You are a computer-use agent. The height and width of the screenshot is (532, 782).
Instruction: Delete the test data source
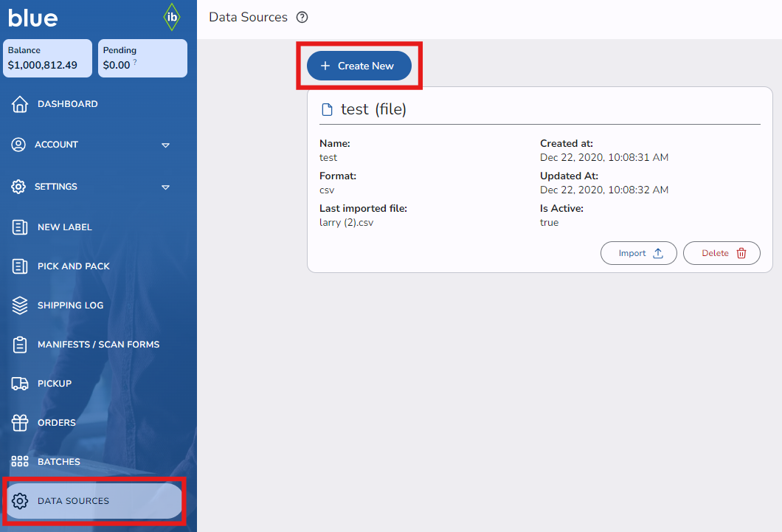pyautogui.click(x=722, y=253)
